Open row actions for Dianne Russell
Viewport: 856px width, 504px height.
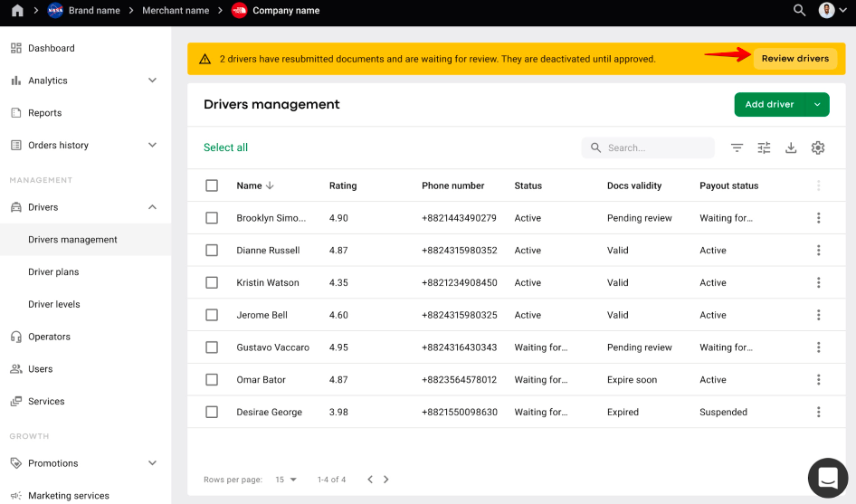(x=818, y=251)
